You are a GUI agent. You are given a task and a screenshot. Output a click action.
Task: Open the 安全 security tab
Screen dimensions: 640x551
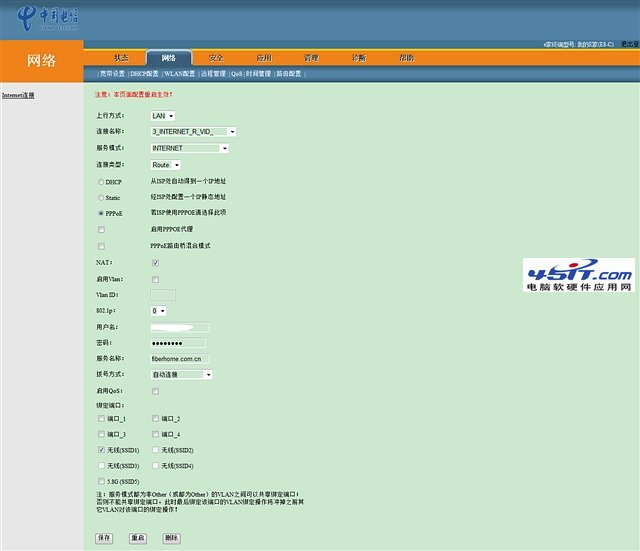point(216,58)
